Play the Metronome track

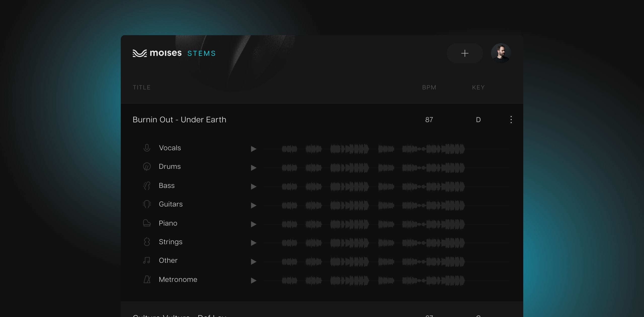pyautogui.click(x=253, y=281)
